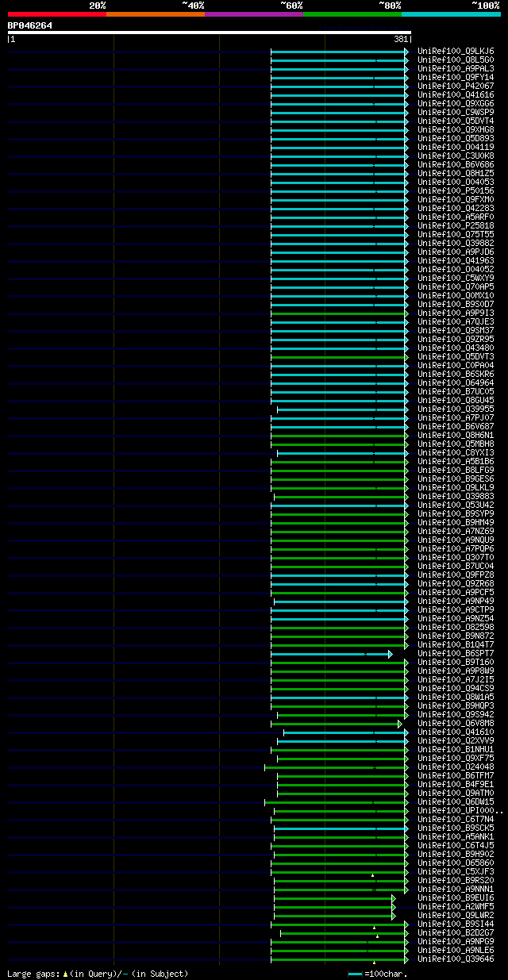This screenshot has height=980, width=508.
Task: Click the green alignment bar for UniRef100_O24048
Action: click(x=336, y=767)
